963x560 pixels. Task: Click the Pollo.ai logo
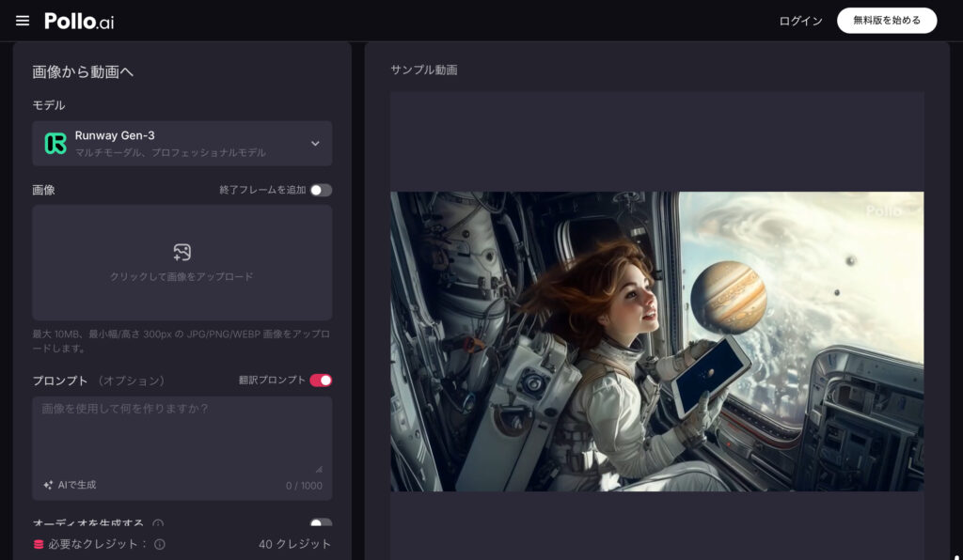(79, 21)
